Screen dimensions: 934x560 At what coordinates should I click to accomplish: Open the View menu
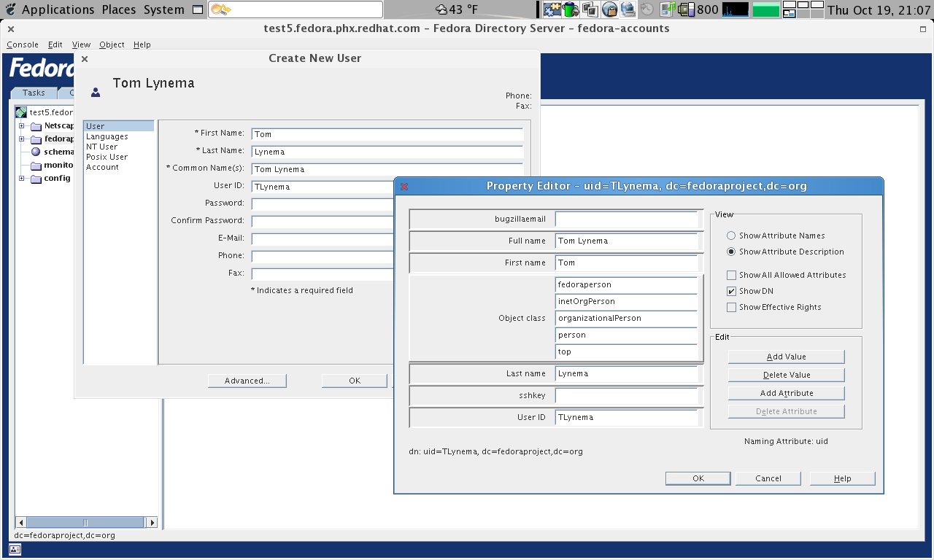(x=81, y=44)
